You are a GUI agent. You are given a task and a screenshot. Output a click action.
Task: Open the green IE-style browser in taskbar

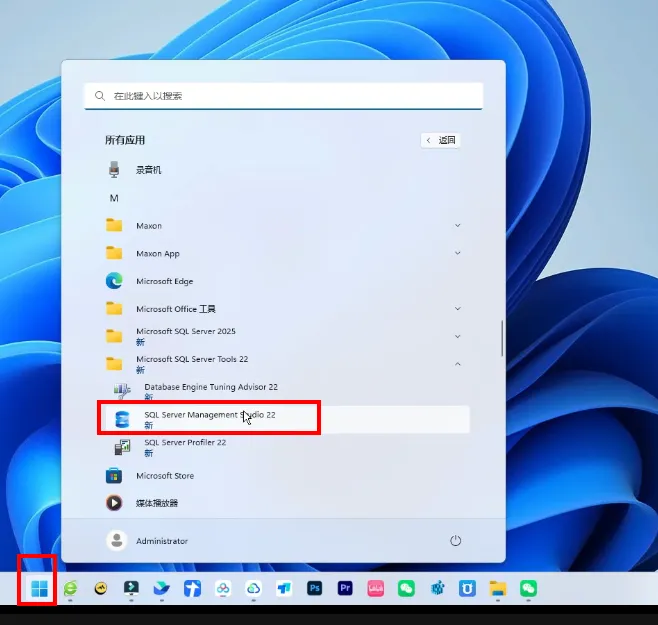tap(70, 588)
